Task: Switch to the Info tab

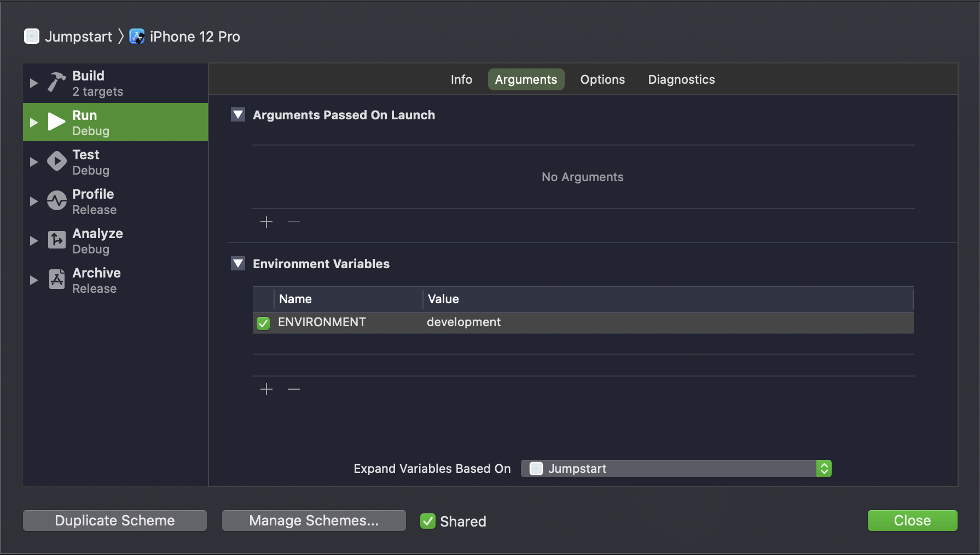Action: click(461, 79)
